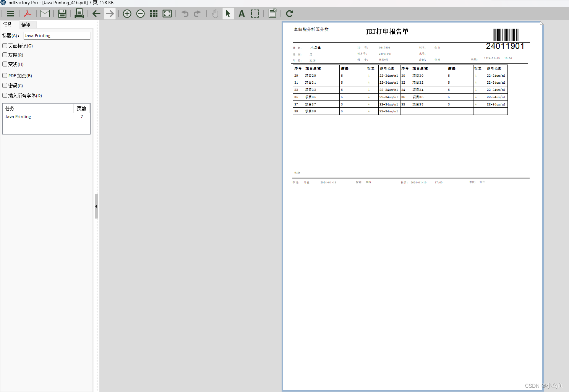Enable 插入所有字体(D) checkbox
The image size is (569, 392).
coord(5,95)
